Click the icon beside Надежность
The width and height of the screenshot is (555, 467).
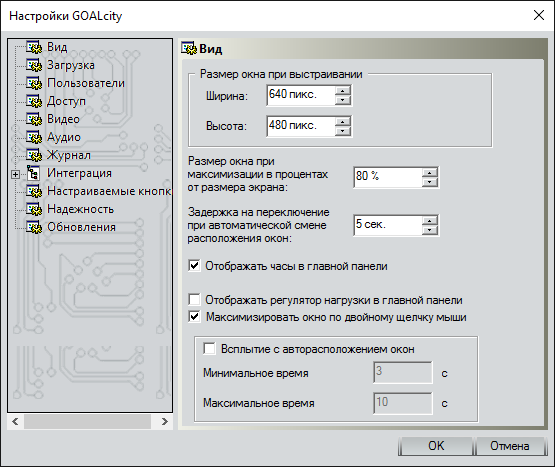pos(34,209)
